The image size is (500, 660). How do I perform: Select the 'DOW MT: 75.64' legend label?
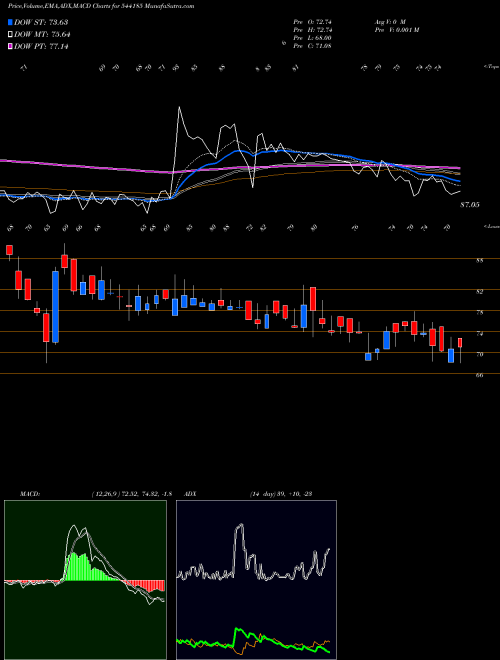click(x=42, y=35)
